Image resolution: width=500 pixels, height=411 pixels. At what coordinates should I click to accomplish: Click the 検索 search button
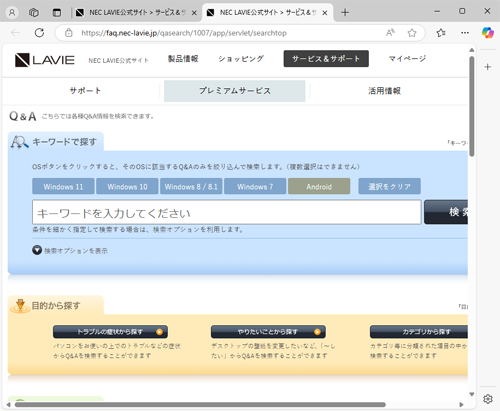[446, 212]
